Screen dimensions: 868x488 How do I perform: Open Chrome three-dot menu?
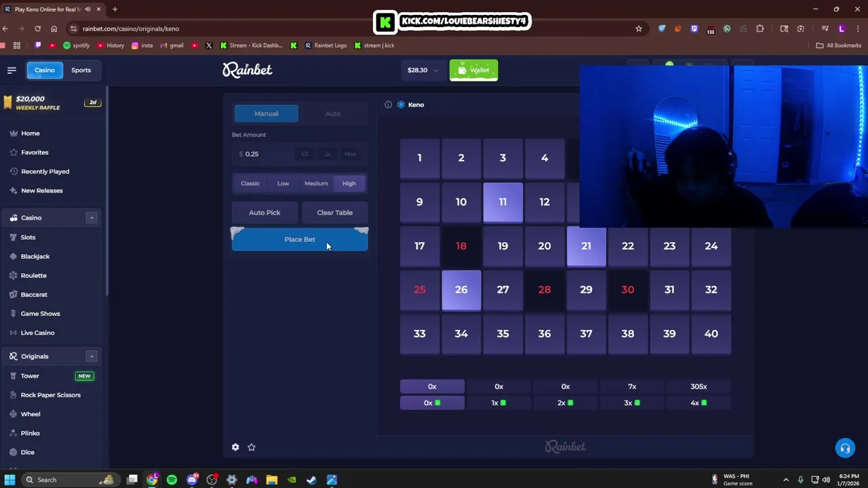click(x=858, y=28)
